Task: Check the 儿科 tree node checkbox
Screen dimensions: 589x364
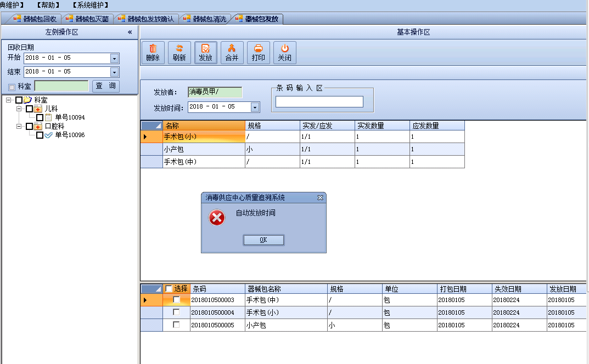Action: pyautogui.click(x=29, y=109)
